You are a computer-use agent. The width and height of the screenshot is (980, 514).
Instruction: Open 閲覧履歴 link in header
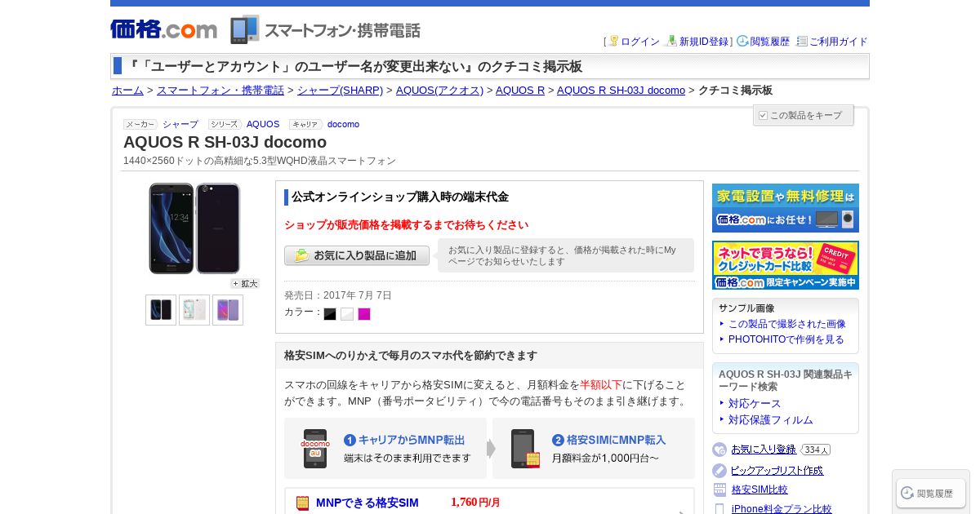[770, 42]
